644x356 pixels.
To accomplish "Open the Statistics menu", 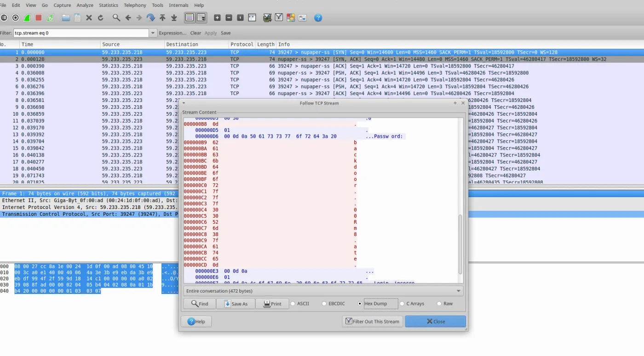I will [109, 5].
